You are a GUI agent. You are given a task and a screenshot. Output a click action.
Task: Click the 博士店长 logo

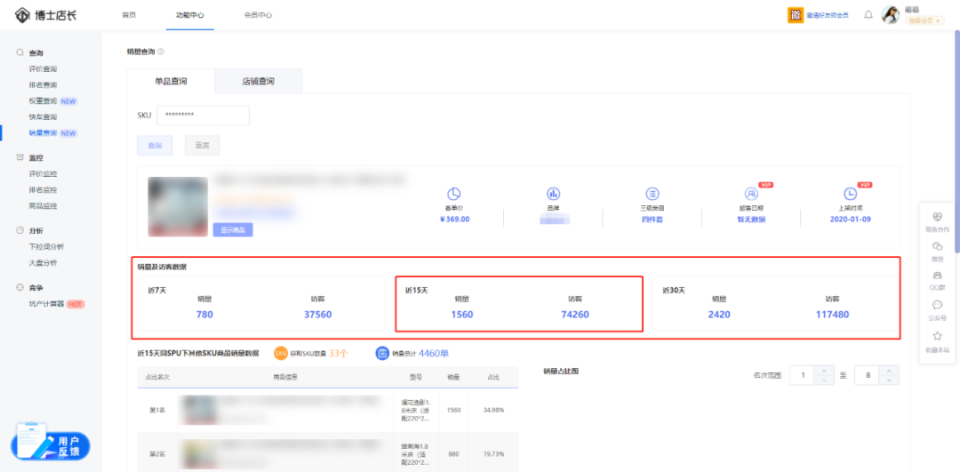(x=43, y=15)
